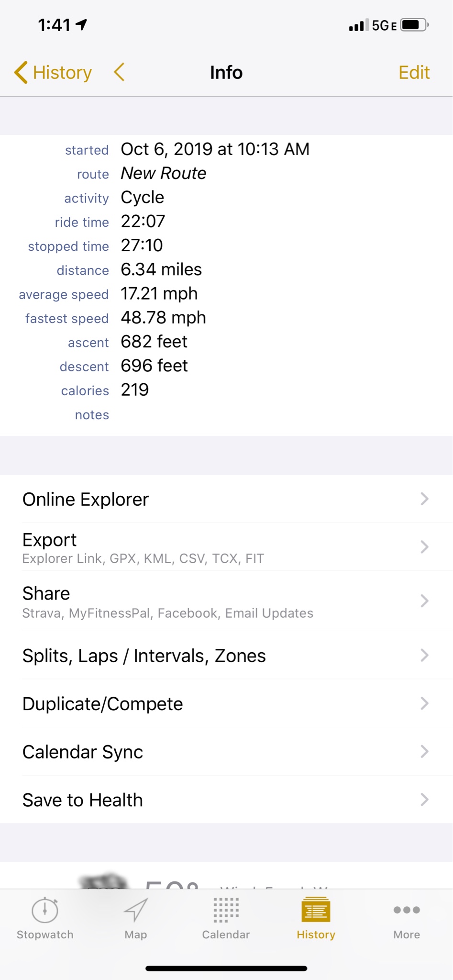Open the Map tab arrow icon
The height and width of the screenshot is (980, 453).
point(136,910)
